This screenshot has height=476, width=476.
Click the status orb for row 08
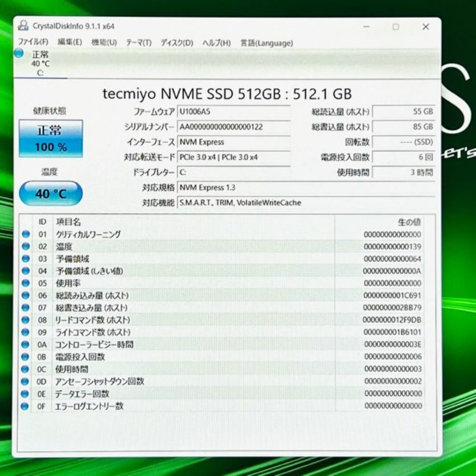click(x=26, y=320)
